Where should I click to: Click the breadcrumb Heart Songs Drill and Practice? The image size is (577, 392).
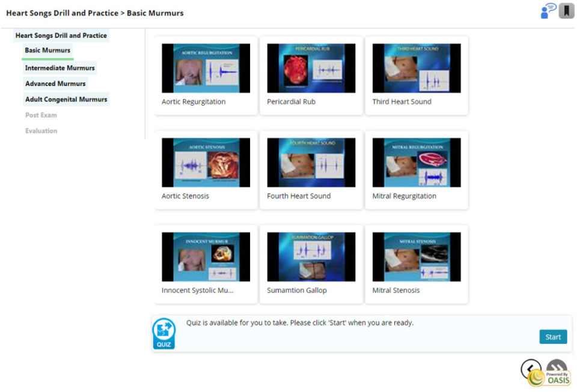(62, 13)
